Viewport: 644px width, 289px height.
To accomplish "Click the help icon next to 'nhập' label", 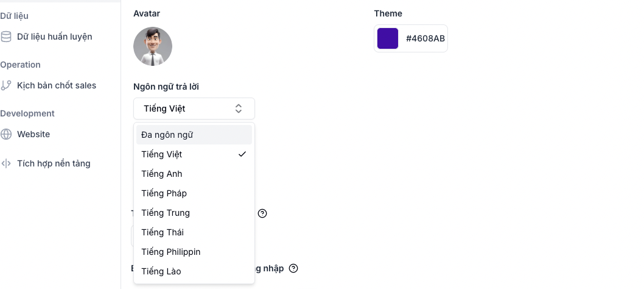I will point(293,268).
